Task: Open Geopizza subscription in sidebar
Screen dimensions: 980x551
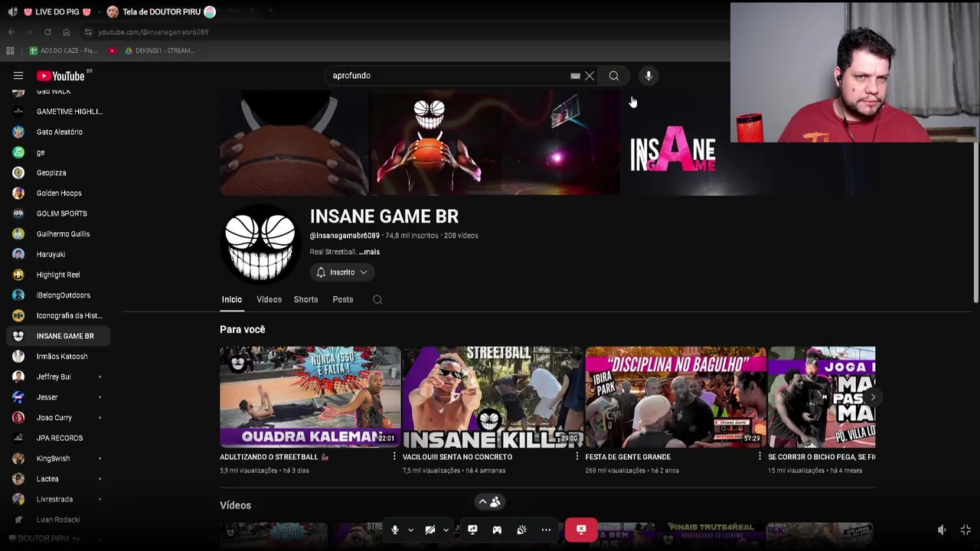Action: pos(57,173)
